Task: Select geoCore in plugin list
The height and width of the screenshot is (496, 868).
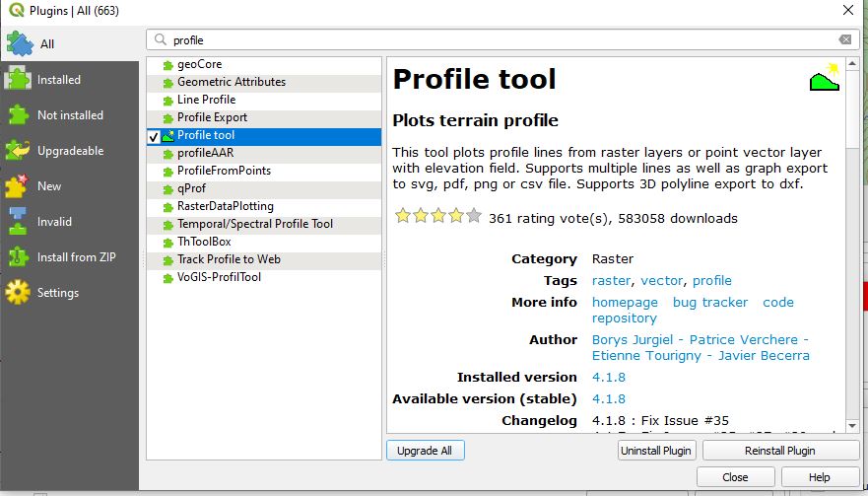Action: pyautogui.click(x=264, y=64)
